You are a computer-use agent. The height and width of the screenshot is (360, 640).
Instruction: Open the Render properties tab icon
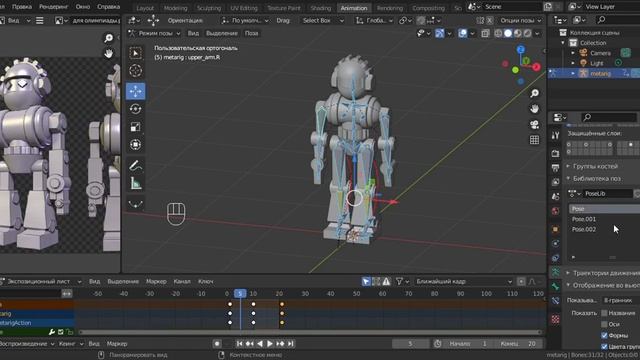tap(555, 153)
